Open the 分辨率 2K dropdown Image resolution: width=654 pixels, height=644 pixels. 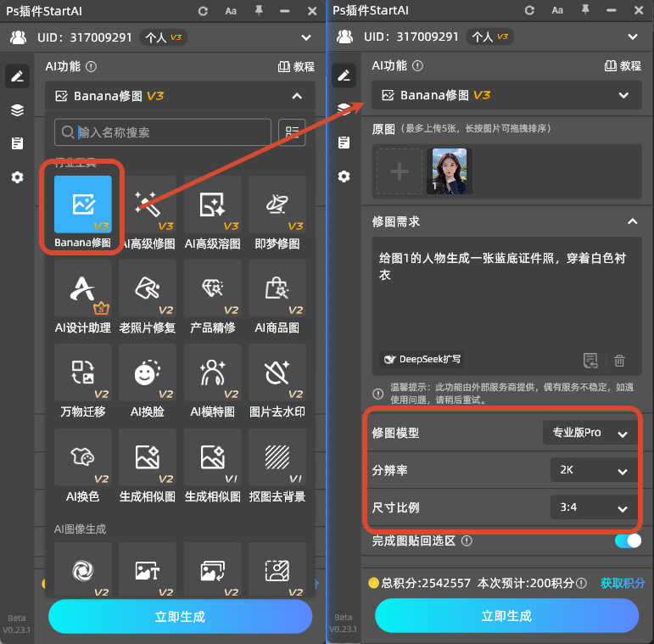tap(594, 470)
